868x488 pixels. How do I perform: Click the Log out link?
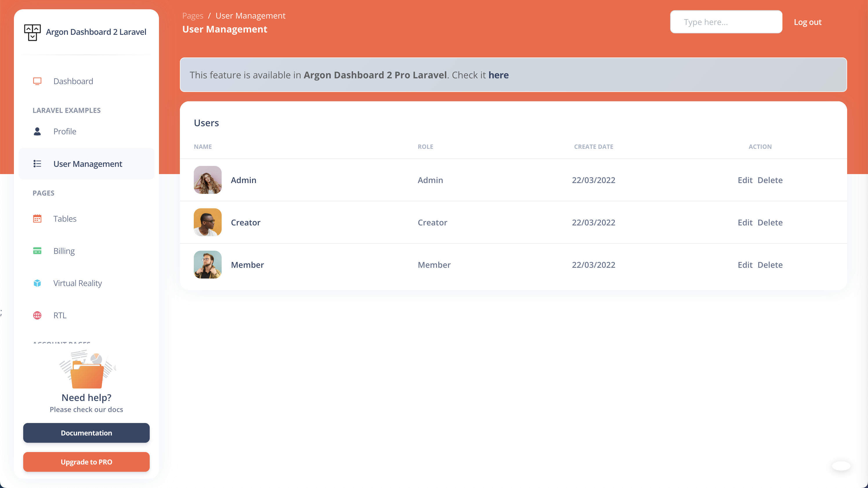807,22
